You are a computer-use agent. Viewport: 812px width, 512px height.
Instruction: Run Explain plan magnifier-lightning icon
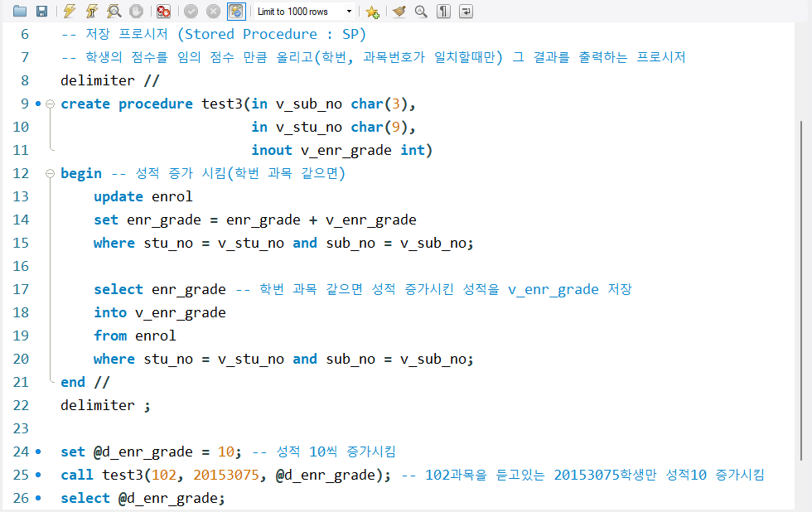tap(114, 11)
